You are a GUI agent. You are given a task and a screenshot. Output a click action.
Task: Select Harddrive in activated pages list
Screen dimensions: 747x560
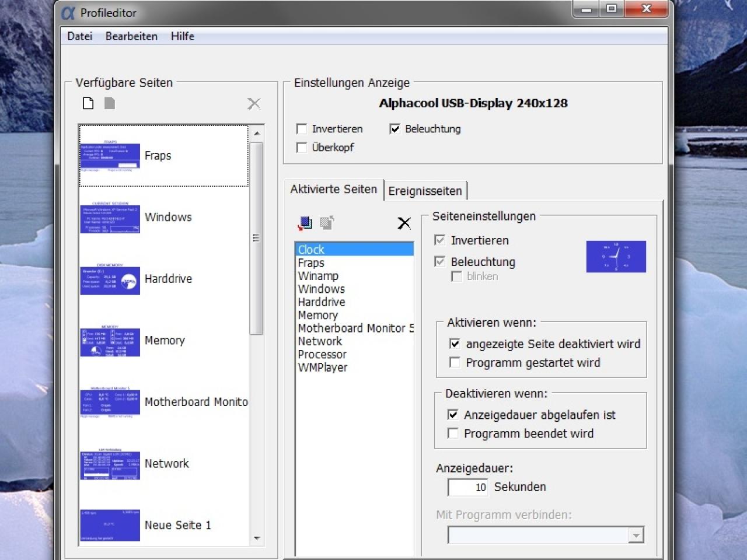coord(354,302)
